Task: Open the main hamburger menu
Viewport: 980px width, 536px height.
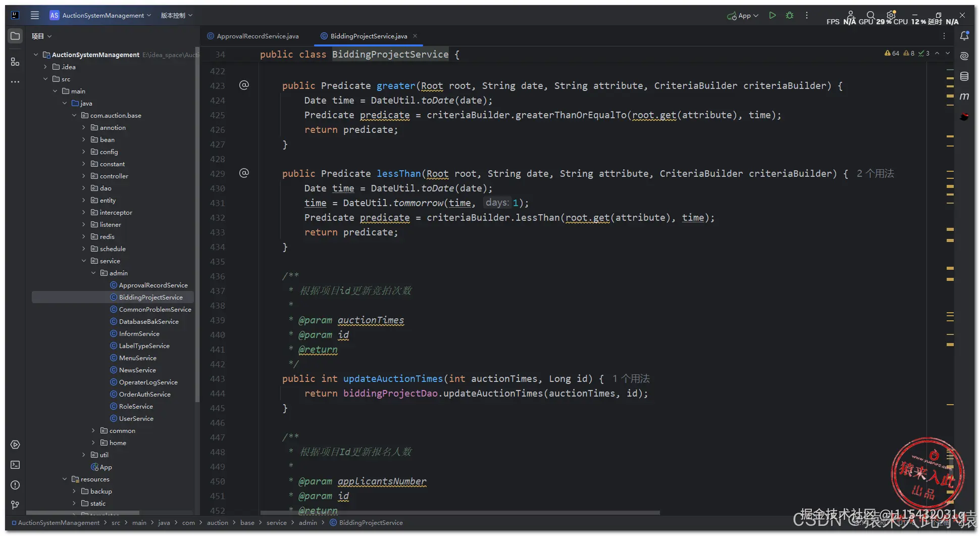Action: point(34,15)
